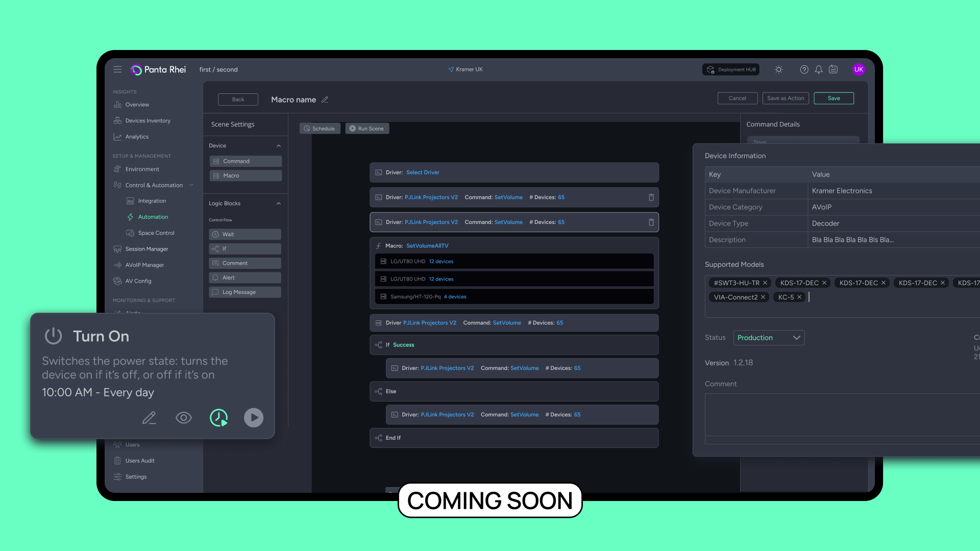Open the calendar icon in top bar
The width and height of the screenshot is (980, 551).
(833, 69)
